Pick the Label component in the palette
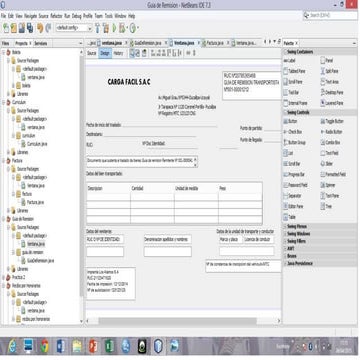 pyautogui.click(x=289, y=61)
